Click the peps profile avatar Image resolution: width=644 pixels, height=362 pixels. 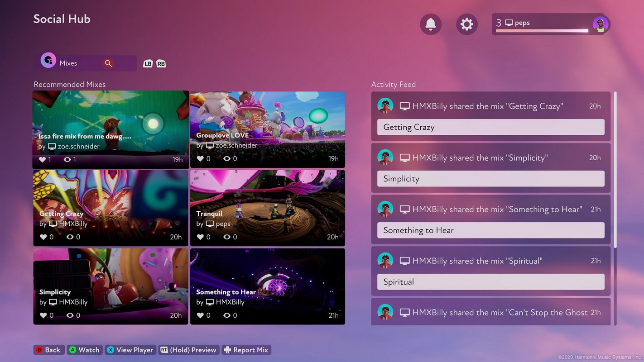(x=600, y=24)
